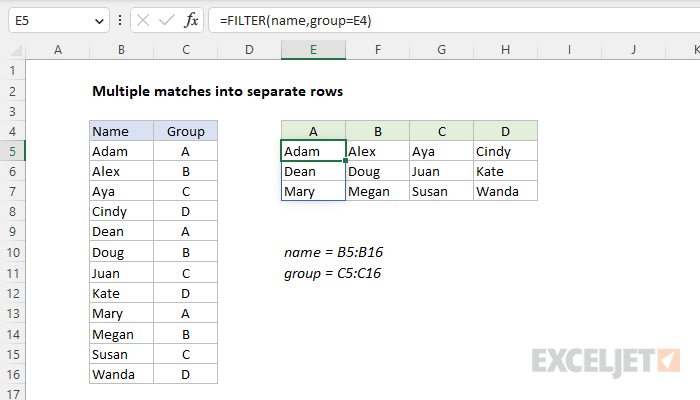Select cell B15 containing Susan
Image resolution: width=700 pixels, height=400 pixels.
tap(121, 354)
